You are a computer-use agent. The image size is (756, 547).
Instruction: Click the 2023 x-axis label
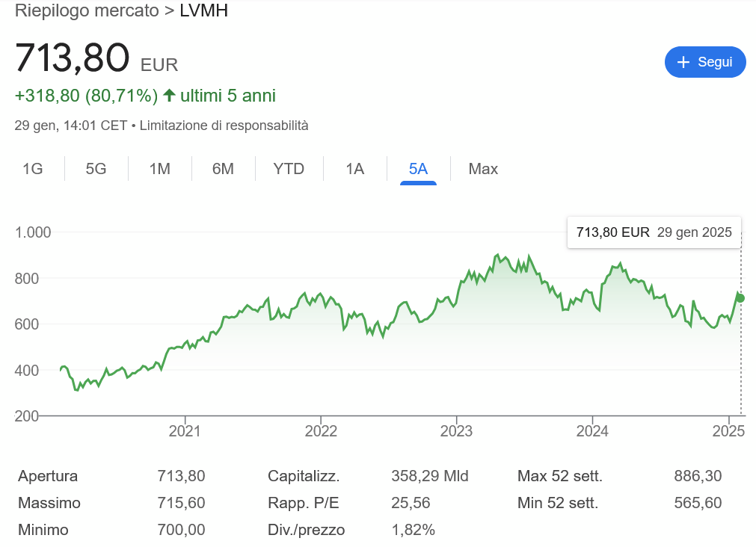pyautogui.click(x=456, y=430)
